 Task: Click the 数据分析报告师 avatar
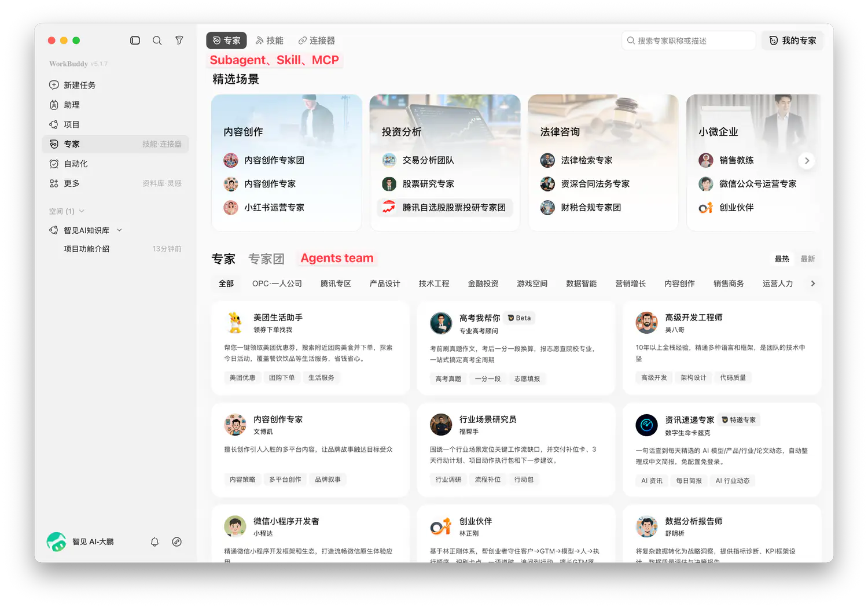coord(647,526)
